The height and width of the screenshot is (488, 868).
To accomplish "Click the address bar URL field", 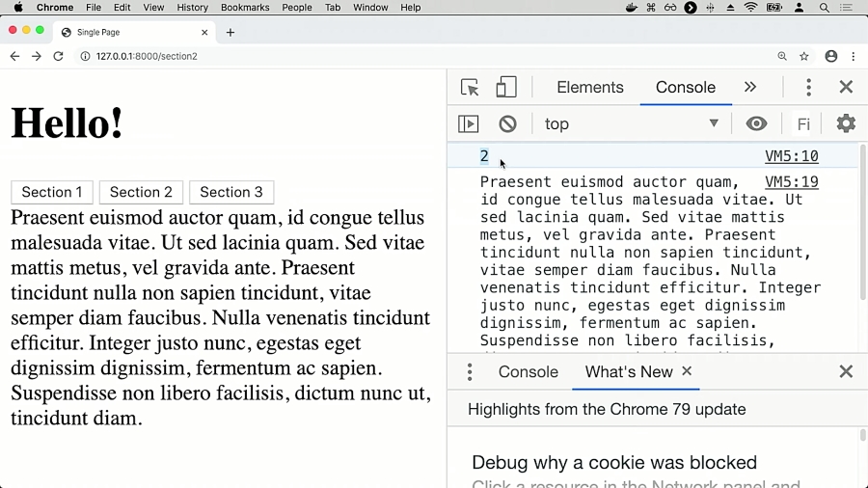I will (x=386, y=57).
